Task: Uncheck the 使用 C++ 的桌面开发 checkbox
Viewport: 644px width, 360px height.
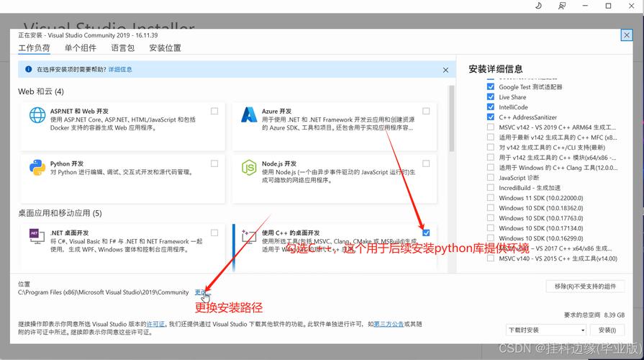Action: (426, 233)
